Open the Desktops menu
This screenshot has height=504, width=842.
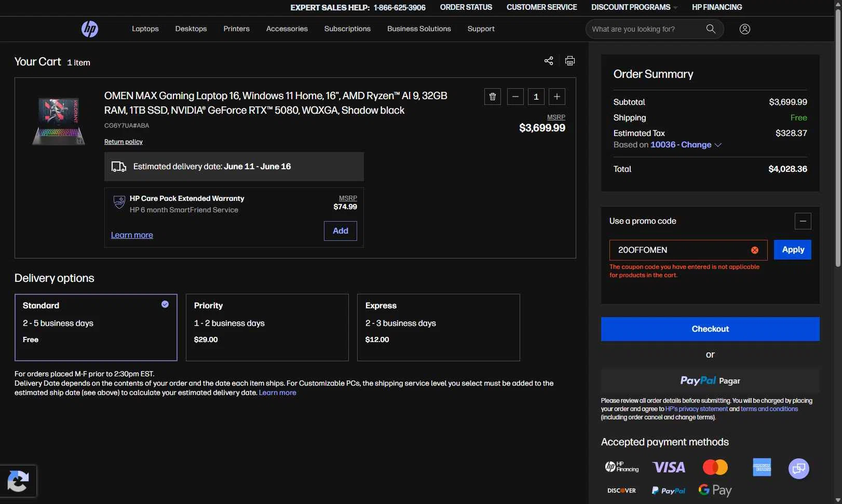pyautogui.click(x=191, y=29)
